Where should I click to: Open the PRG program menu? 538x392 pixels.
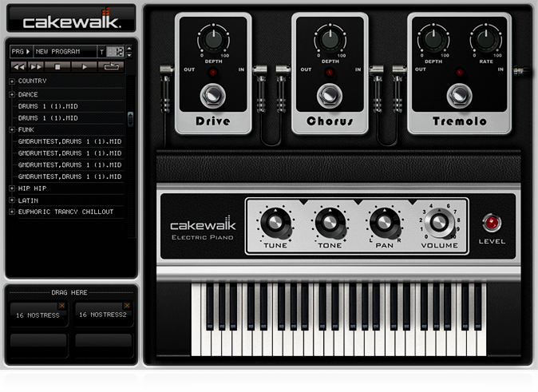(x=21, y=51)
